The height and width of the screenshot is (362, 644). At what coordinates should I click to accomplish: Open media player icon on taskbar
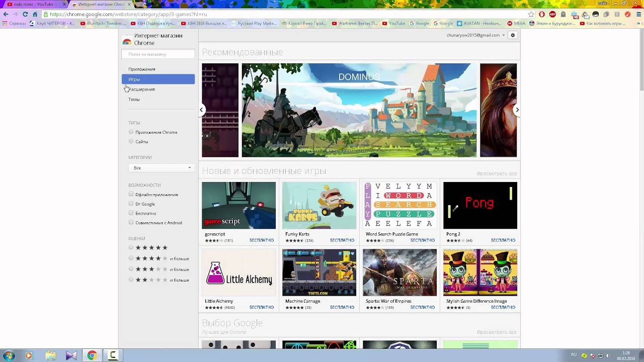[x=29, y=355]
